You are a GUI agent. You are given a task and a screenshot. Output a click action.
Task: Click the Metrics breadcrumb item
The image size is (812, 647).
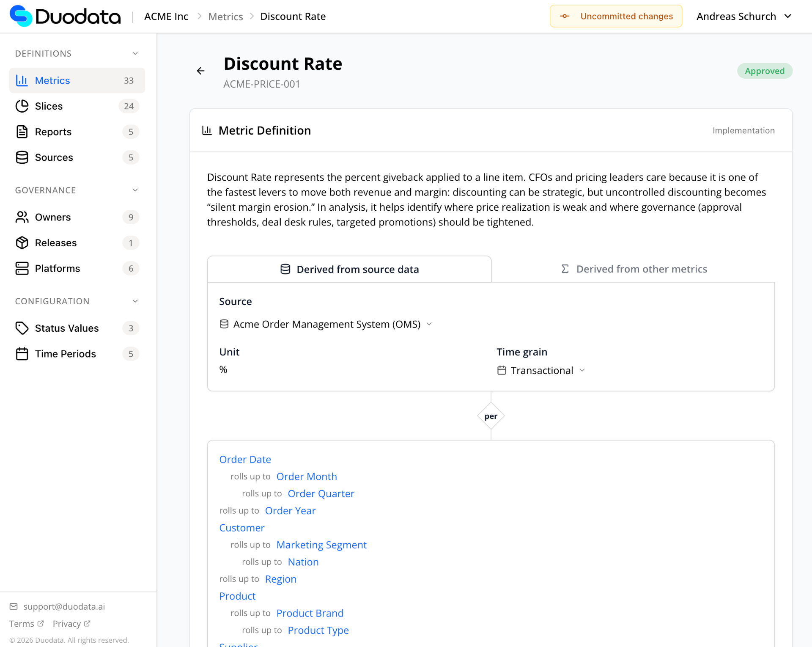click(225, 16)
